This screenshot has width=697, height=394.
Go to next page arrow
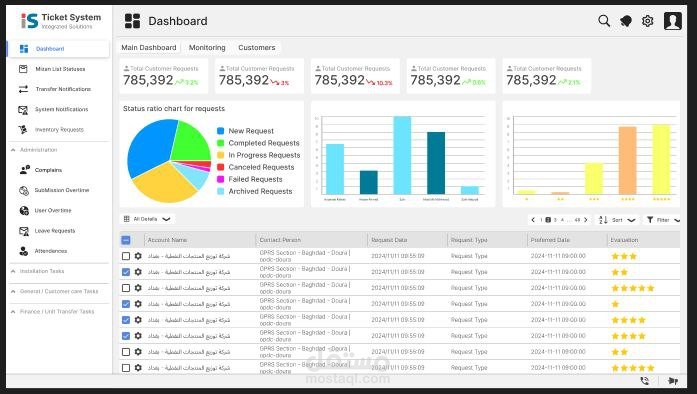click(x=586, y=220)
